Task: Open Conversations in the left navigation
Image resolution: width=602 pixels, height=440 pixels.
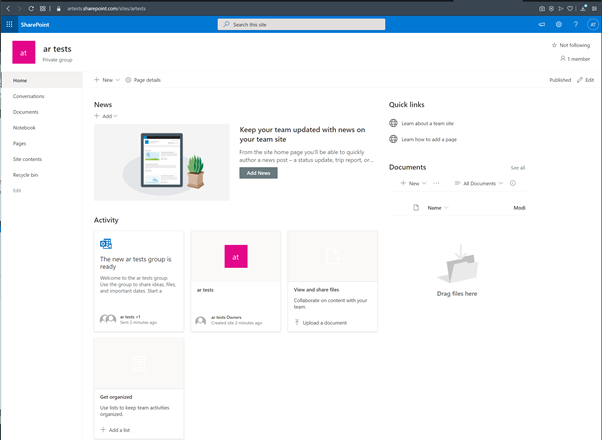Action: tap(28, 96)
